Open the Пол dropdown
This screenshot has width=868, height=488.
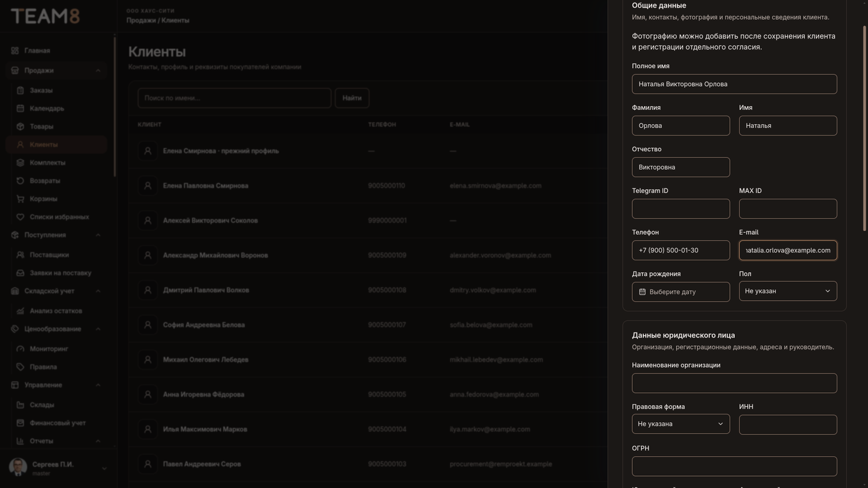(x=788, y=291)
